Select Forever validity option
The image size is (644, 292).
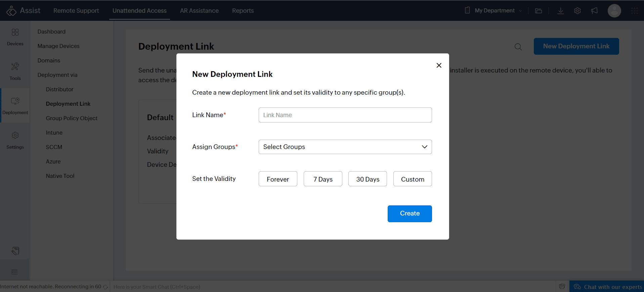(278, 179)
